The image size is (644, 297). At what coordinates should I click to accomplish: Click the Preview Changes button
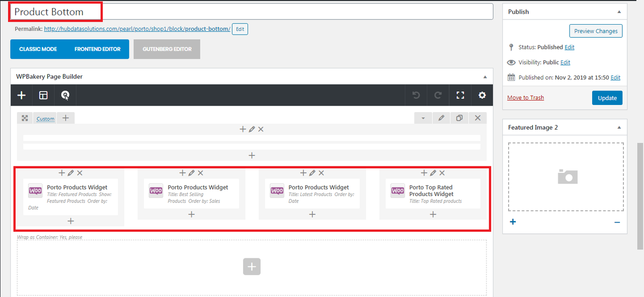coord(596,31)
